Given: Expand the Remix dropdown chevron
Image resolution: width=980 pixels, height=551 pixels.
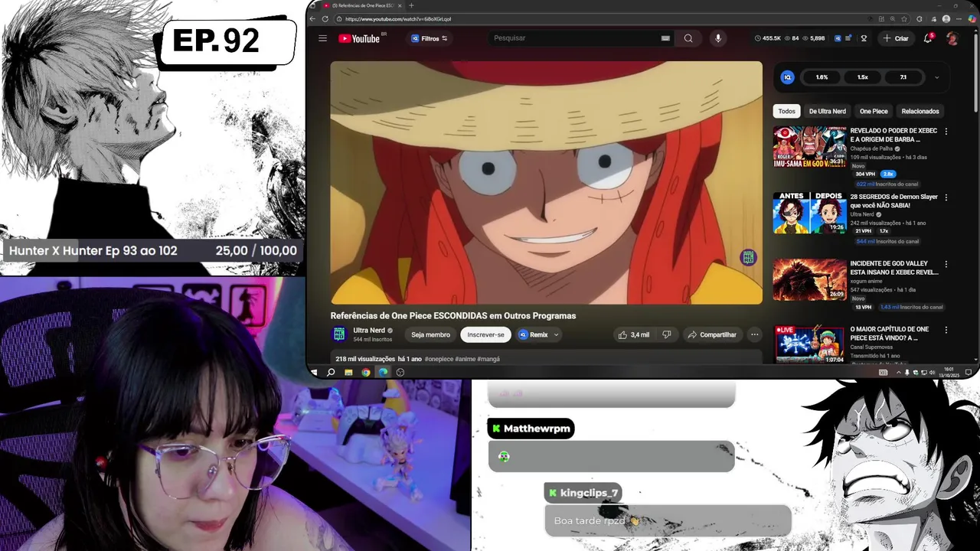Looking at the screenshot, I should tap(556, 334).
